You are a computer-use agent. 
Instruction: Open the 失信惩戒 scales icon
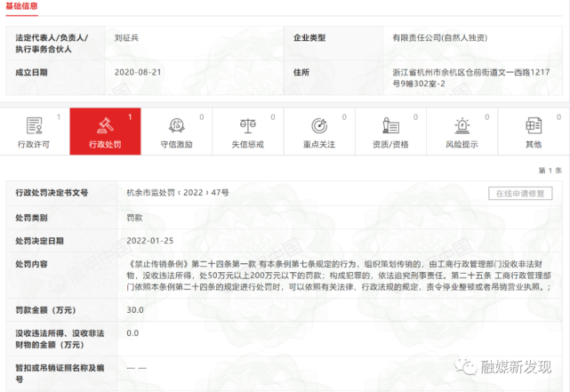coord(247,125)
